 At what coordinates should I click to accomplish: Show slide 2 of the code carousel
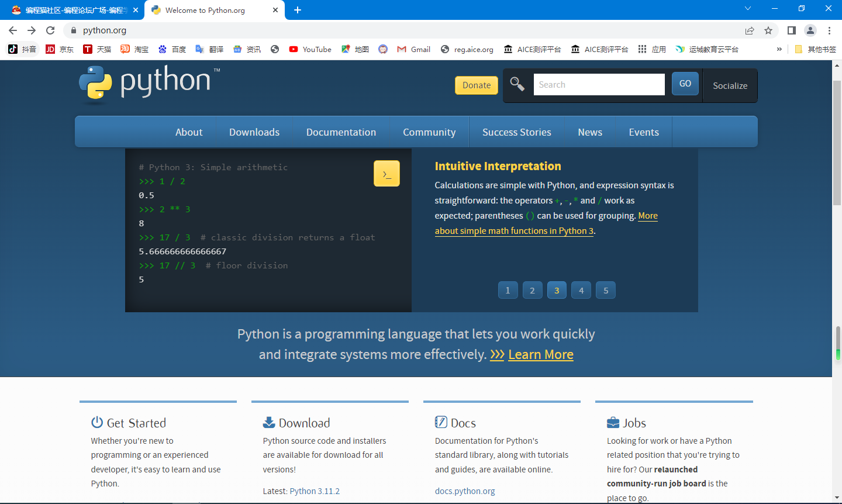[x=532, y=290]
